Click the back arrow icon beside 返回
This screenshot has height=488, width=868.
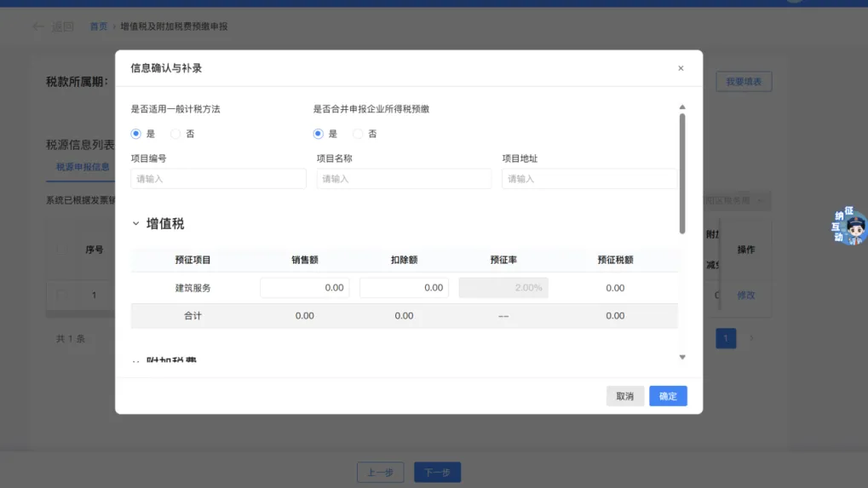(37, 26)
